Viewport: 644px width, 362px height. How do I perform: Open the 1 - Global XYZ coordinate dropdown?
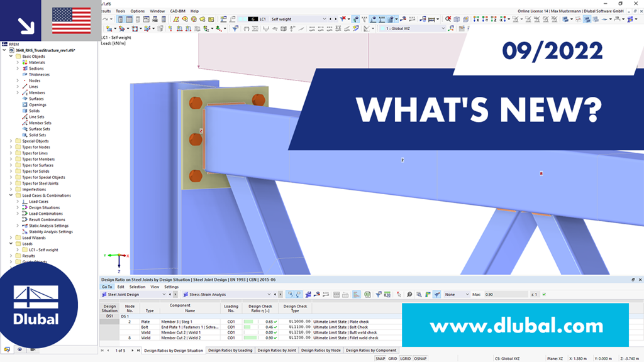pos(443,28)
